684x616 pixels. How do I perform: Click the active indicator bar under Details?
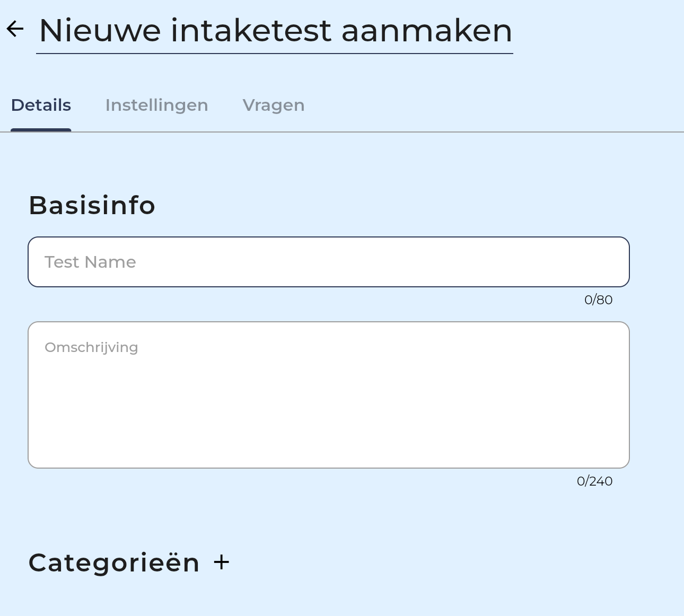41,130
